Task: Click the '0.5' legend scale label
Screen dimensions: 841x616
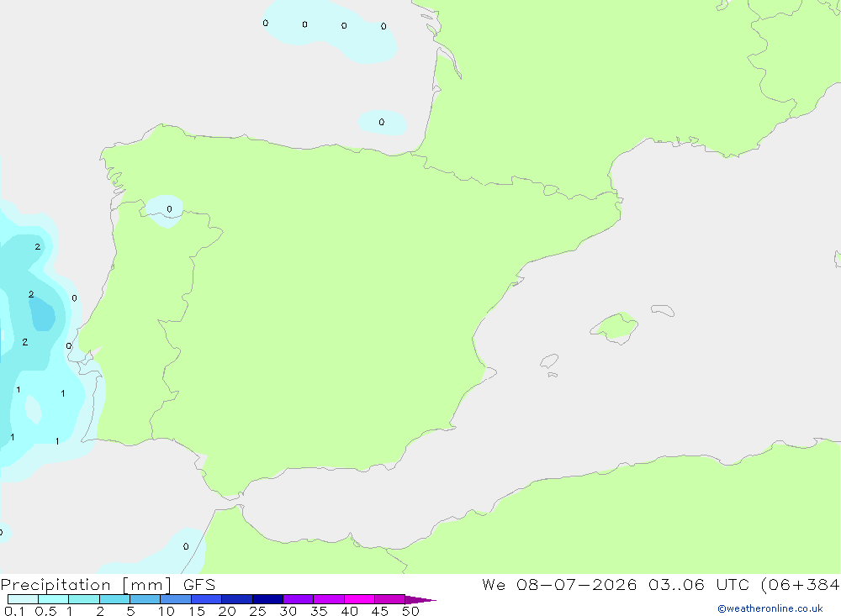Action: 45,611
